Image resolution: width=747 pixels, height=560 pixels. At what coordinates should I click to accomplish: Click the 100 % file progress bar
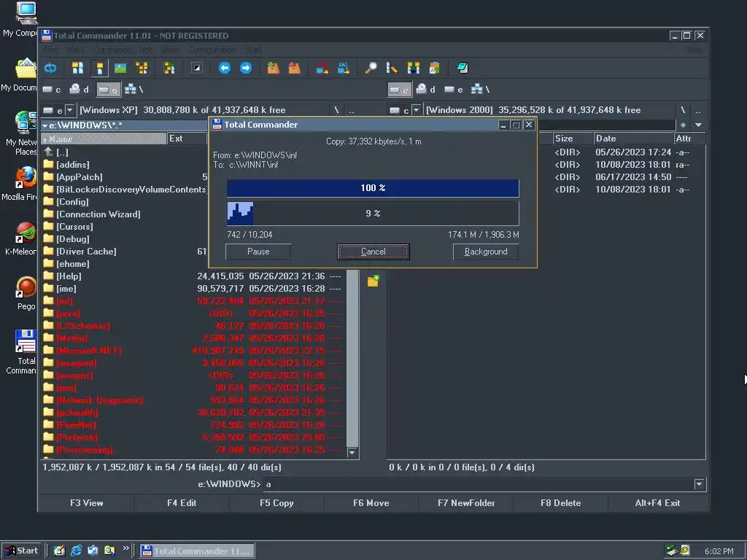tap(373, 188)
